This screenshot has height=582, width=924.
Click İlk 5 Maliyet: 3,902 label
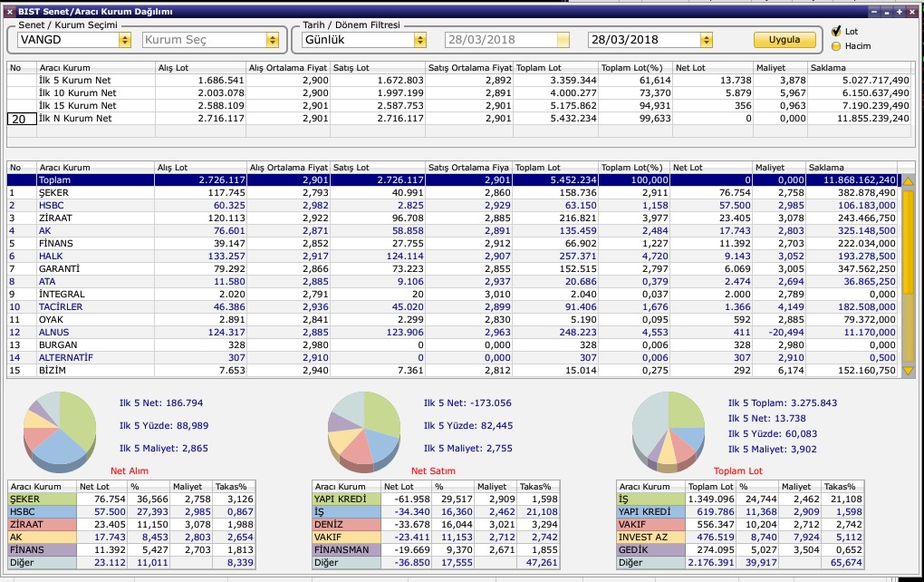772,449
